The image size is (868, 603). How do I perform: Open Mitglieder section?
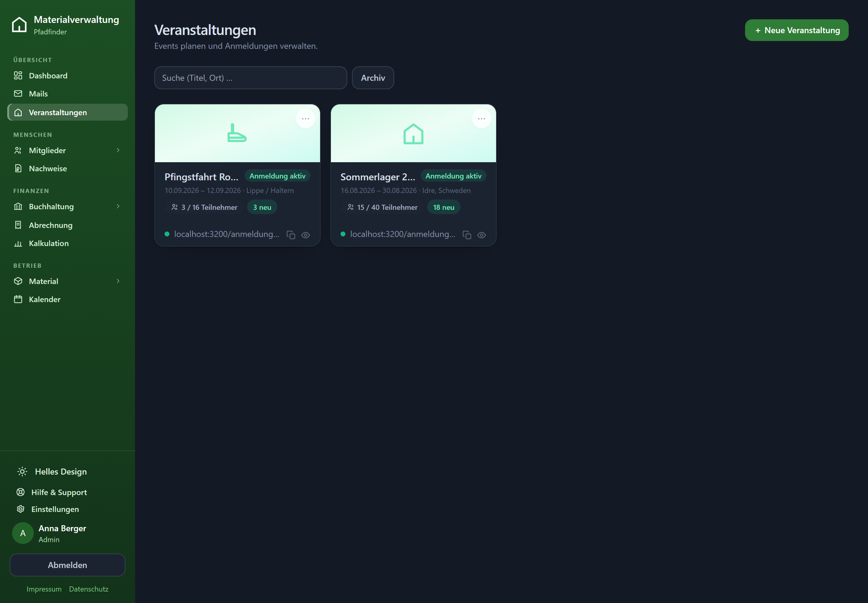[67, 150]
